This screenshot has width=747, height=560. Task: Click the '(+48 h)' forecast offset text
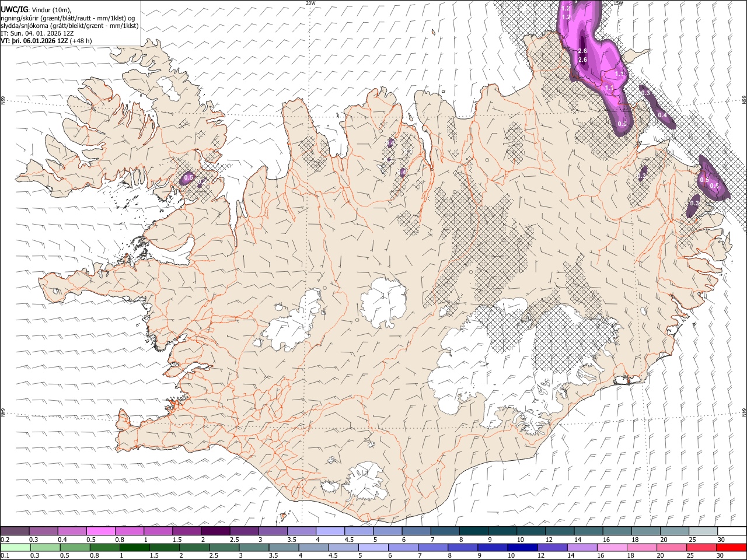pyautogui.click(x=81, y=41)
